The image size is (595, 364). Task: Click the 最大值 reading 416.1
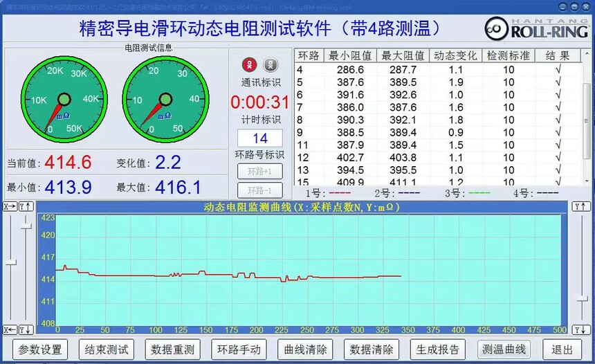point(178,187)
